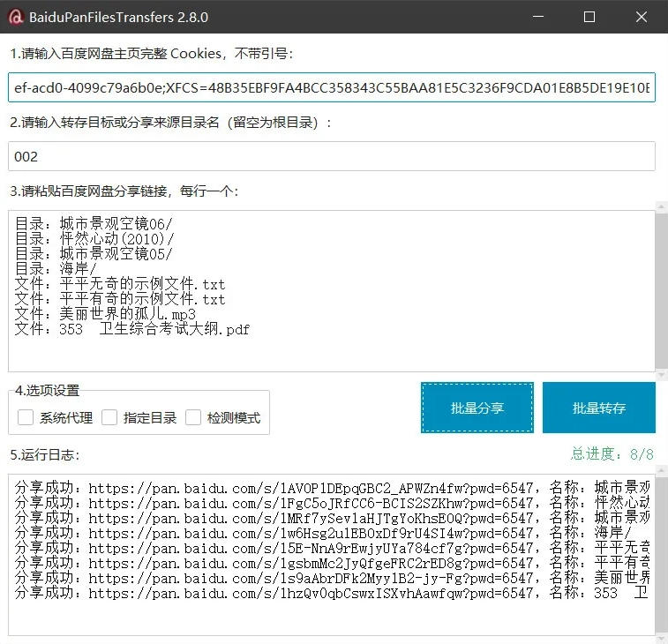This screenshot has width=668, height=644.
Task: Select the line 文件: 平平有奇的示例文件.txt
Action: pyautogui.click(x=120, y=299)
